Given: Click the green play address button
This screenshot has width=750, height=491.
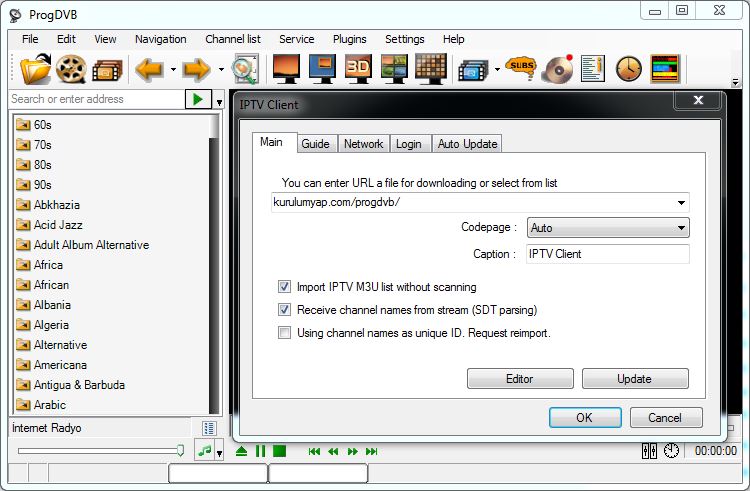Looking at the screenshot, I should click(x=198, y=99).
